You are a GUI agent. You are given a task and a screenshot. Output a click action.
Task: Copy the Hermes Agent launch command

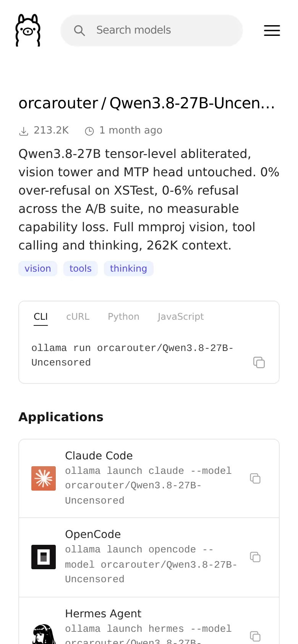coord(255,636)
